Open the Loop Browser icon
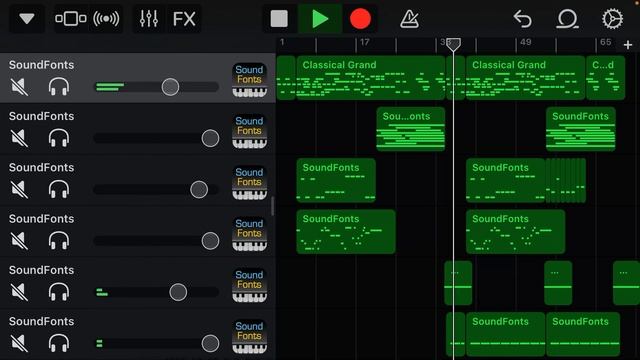The image size is (640, 360). click(567, 19)
